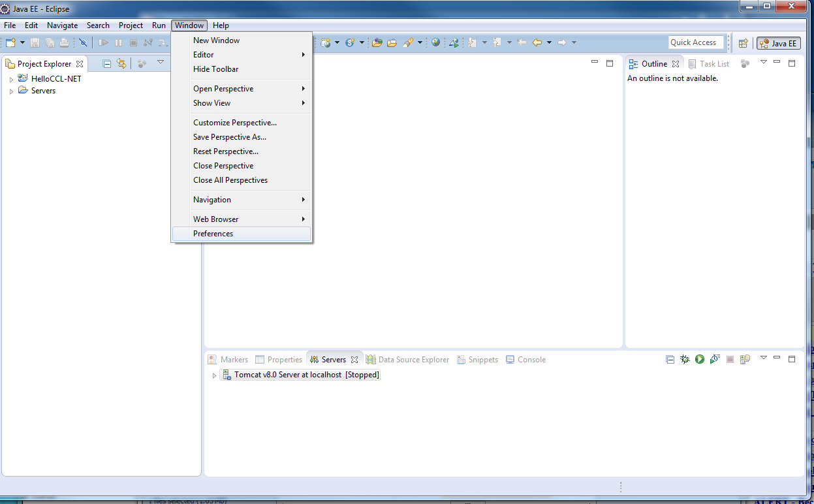
Task: Click the Open Perspective icon
Action: (743, 43)
